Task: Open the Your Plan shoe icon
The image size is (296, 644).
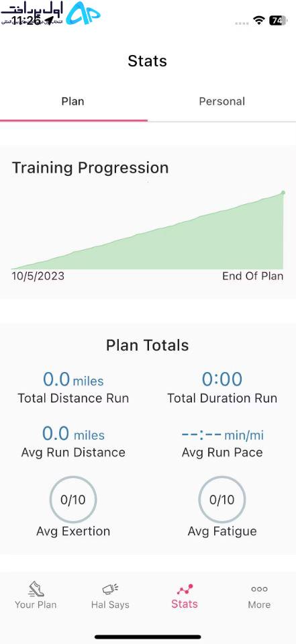Action: coord(36,589)
